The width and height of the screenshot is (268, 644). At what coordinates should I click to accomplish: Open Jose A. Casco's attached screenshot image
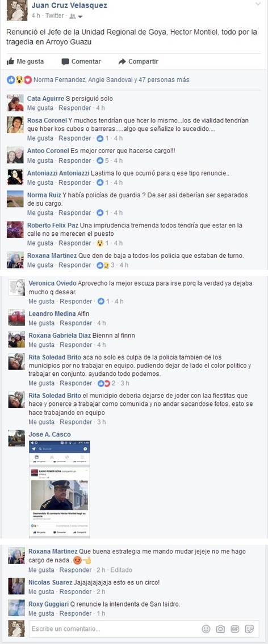[x=59, y=489]
